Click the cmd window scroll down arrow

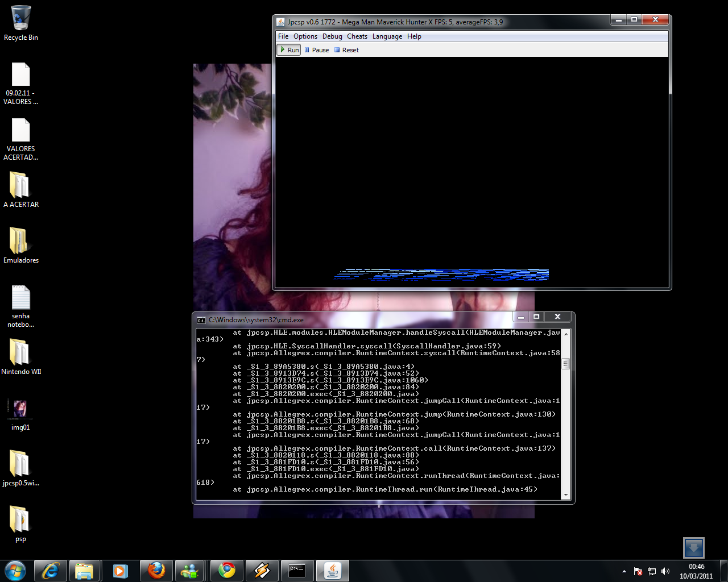(x=565, y=495)
